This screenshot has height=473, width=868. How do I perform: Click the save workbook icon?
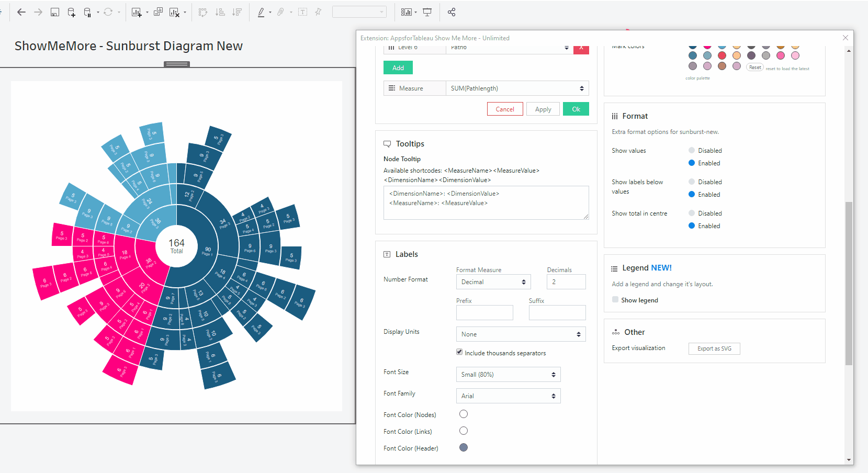pos(54,12)
